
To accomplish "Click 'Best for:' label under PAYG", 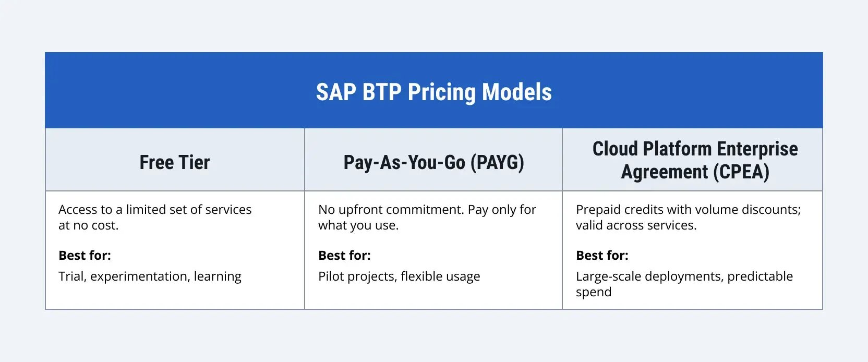I will pyautogui.click(x=344, y=256).
